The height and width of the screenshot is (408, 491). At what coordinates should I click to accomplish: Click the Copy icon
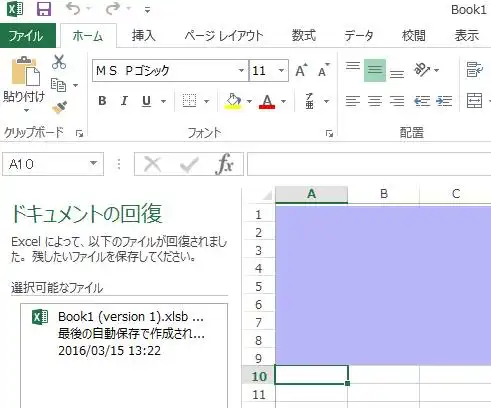(58, 85)
